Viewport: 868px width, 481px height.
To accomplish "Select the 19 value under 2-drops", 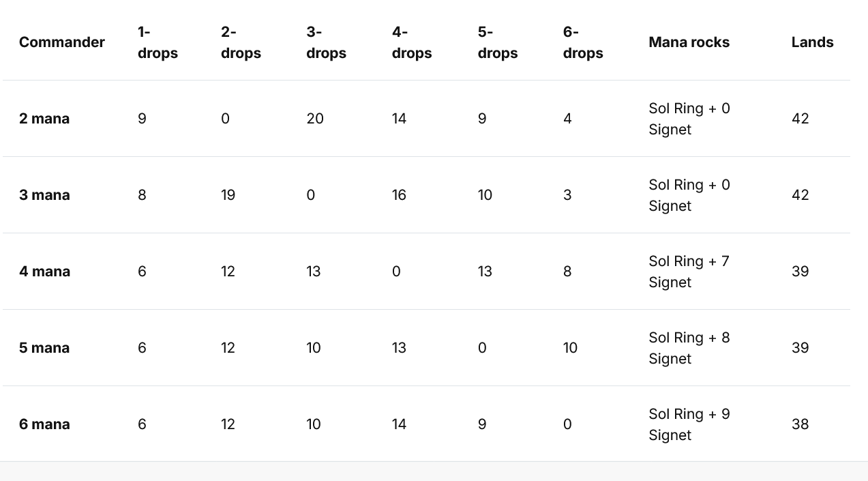I will (x=228, y=195).
